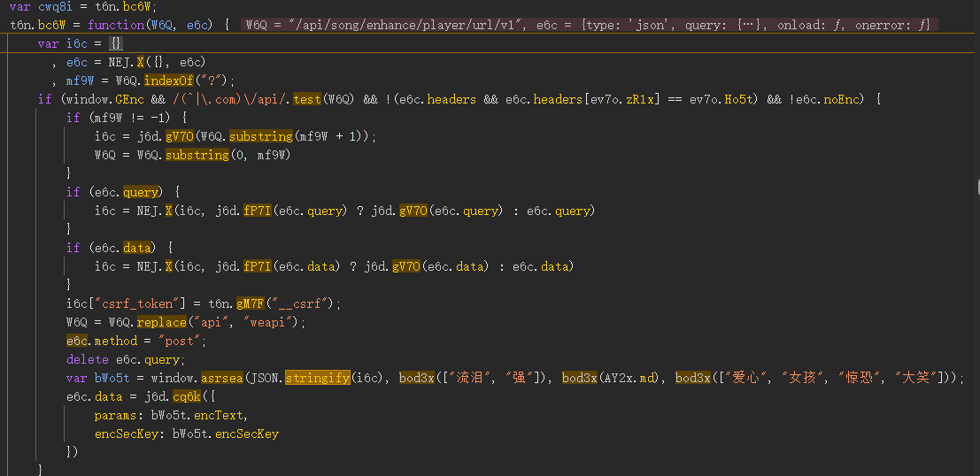
Task: Click the empty {} after var i6c
Action: 116,44
